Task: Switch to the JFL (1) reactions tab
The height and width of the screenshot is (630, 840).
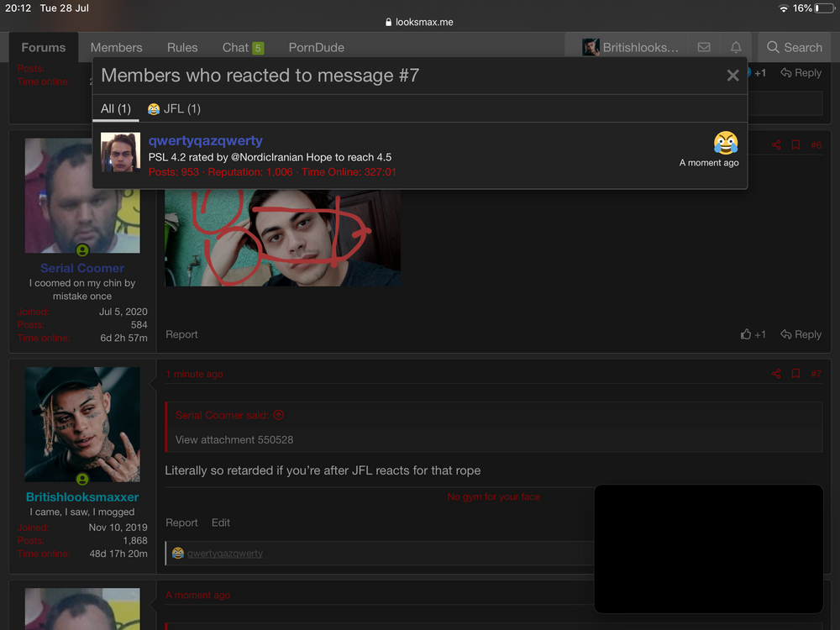Action: click(x=174, y=109)
